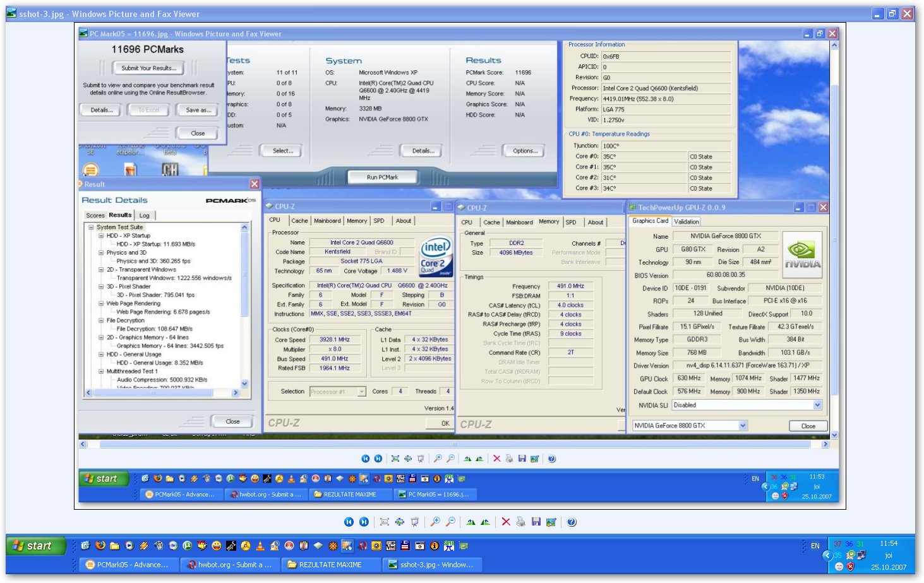The height and width of the screenshot is (583, 924).
Task: Click Save as button in PCMarks panel
Action: pos(198,110)
